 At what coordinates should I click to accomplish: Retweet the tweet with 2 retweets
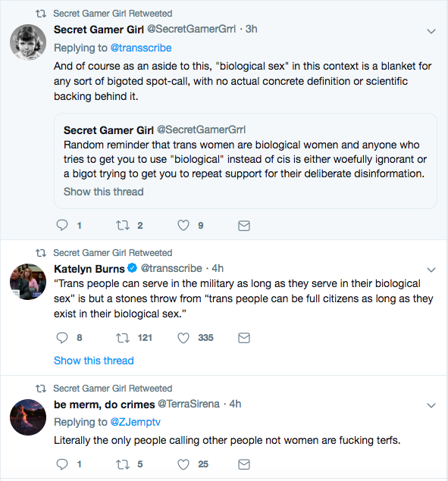123,226
